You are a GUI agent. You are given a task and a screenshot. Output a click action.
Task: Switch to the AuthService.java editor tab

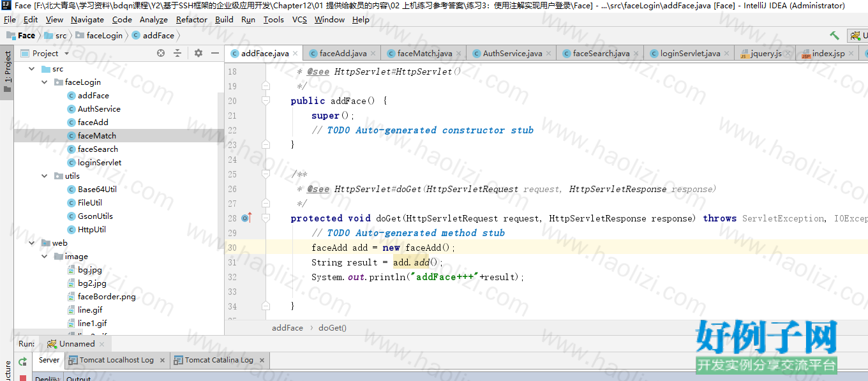[x=513, y=54]
